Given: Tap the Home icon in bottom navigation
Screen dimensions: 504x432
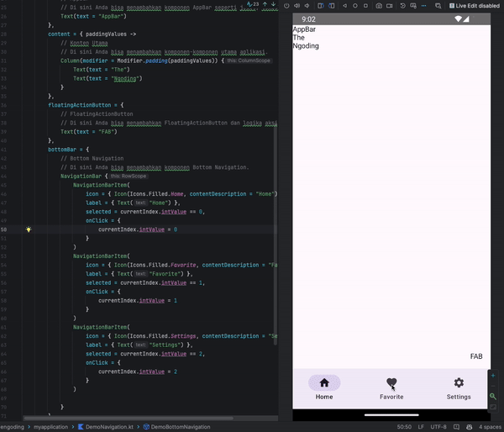Looking at the screenshot, I should click(x=324, y=382).
